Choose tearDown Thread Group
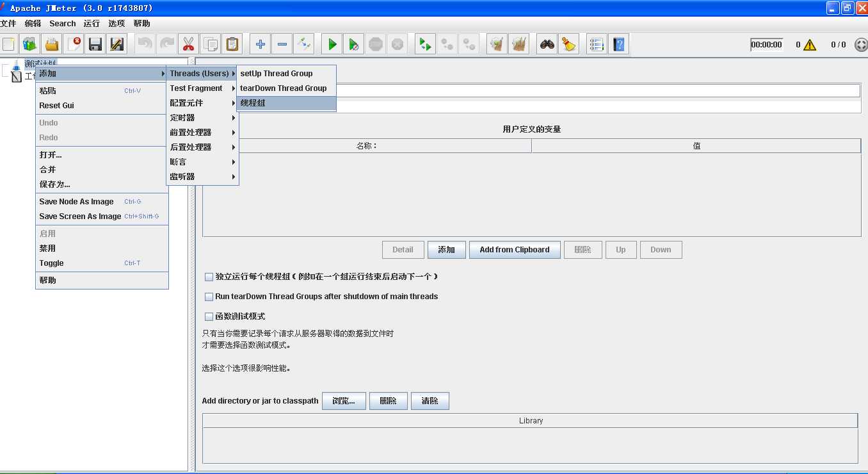 [286, 88]
